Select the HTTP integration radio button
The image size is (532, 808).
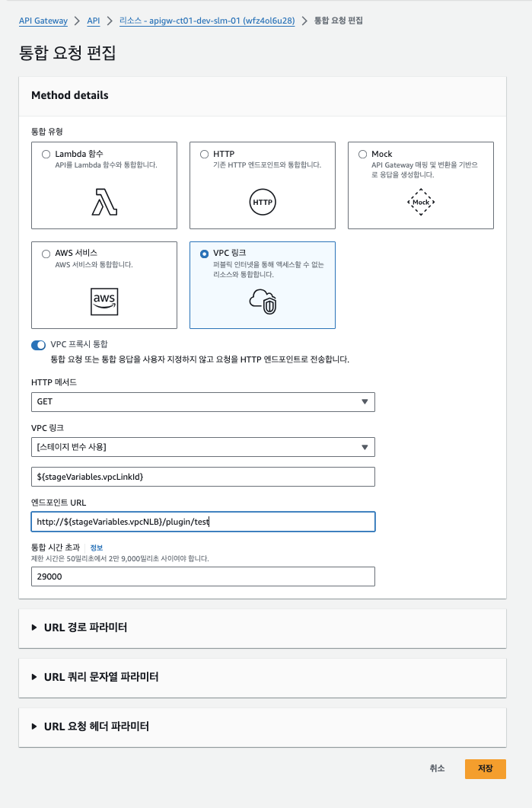click(205, 154)
